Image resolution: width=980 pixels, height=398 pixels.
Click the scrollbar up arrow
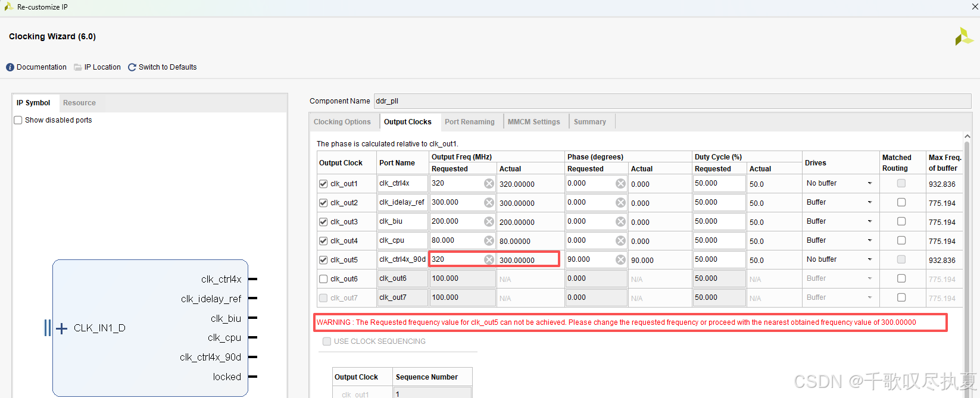(x=967, y=137)
